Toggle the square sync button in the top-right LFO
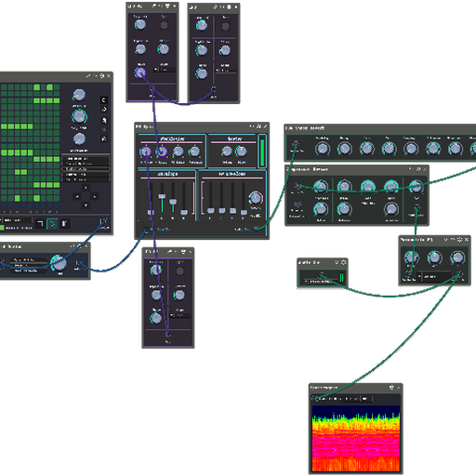The height and width of the screenshot is (476, 476). [226, 26]
